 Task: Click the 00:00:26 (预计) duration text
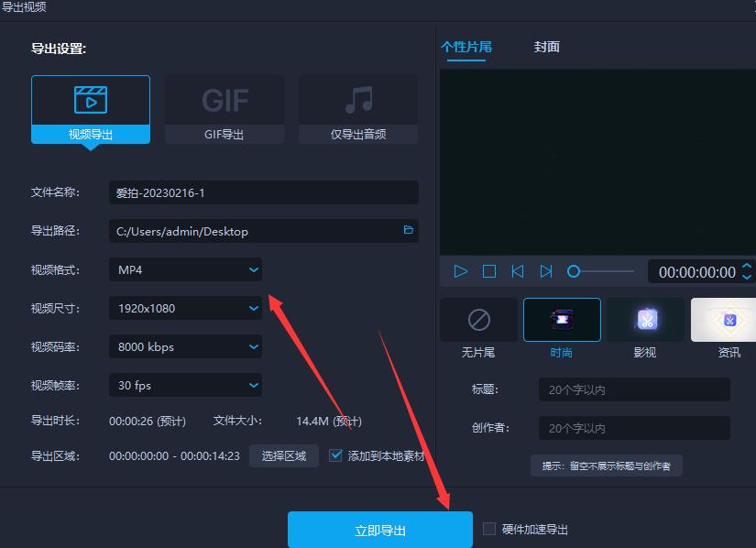[148, 421]
